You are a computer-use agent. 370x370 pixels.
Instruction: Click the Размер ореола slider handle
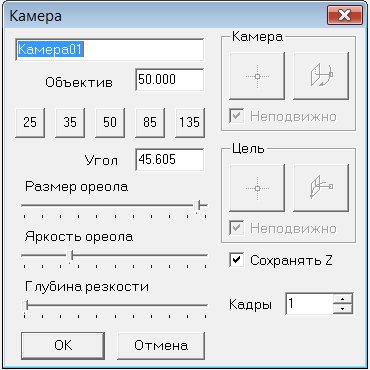(198, 206)
